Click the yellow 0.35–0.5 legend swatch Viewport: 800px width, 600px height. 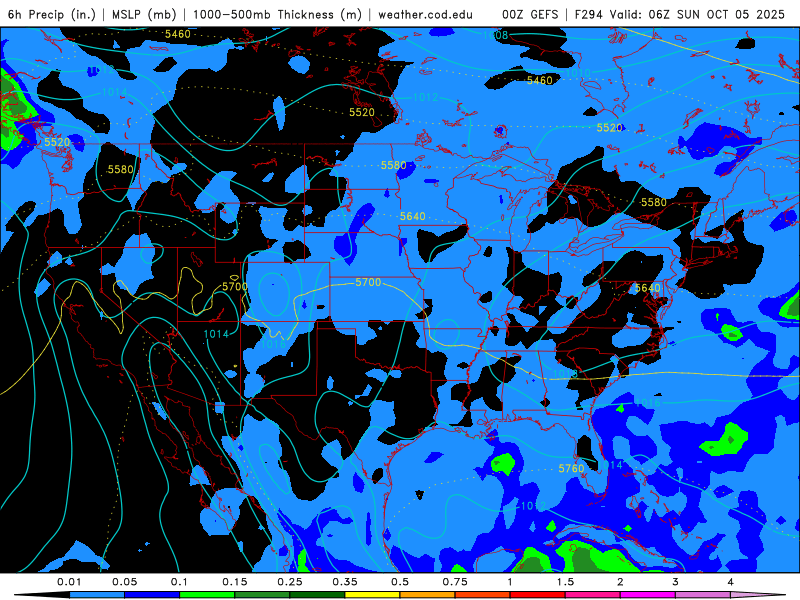[372, 595]
